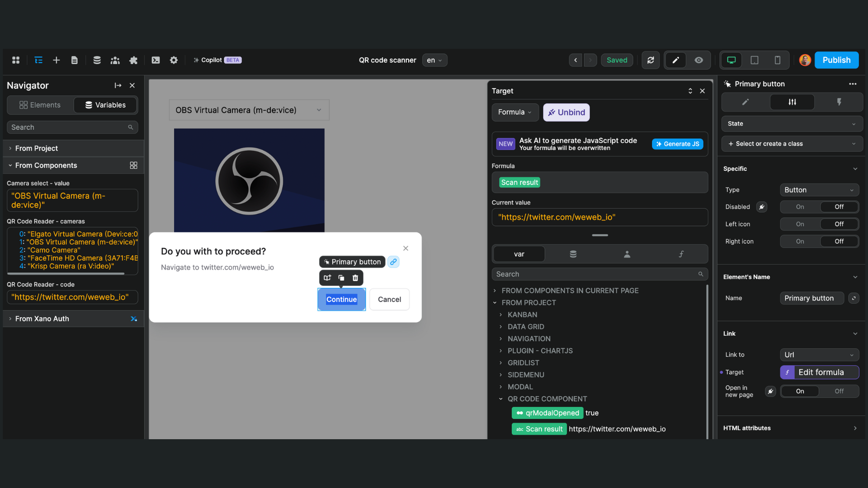Delete element via trash icon
Viewport: 868px width, 488px height.
(x=355, y=278)
